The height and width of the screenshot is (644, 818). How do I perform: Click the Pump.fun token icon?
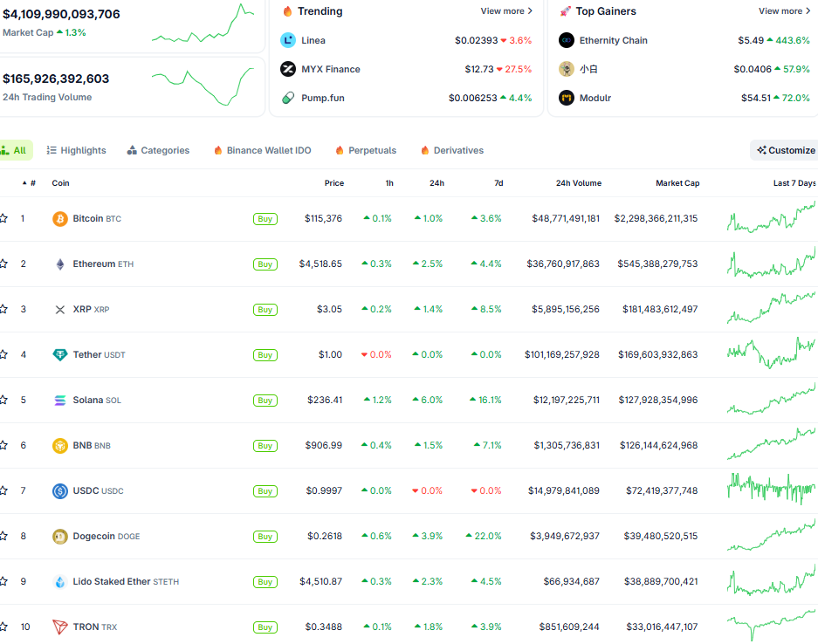pyautogui.click(x=289, y=98)
